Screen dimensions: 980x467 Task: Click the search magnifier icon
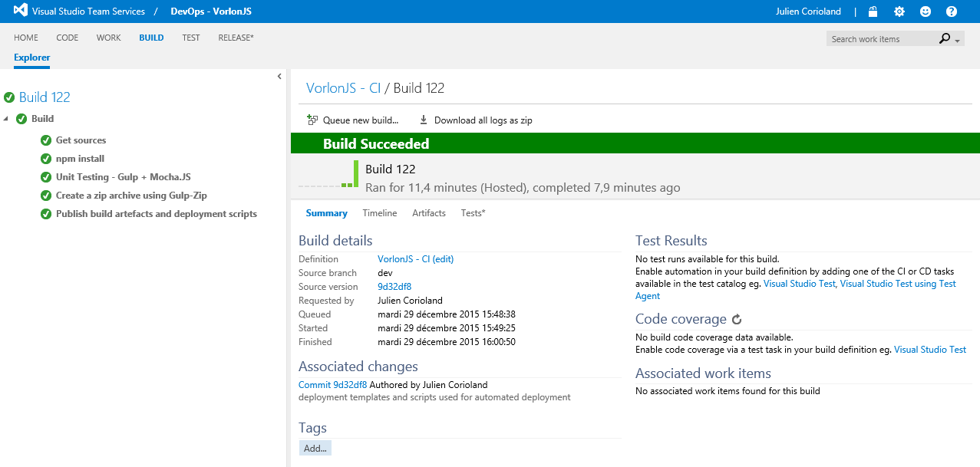click(943, 38)
